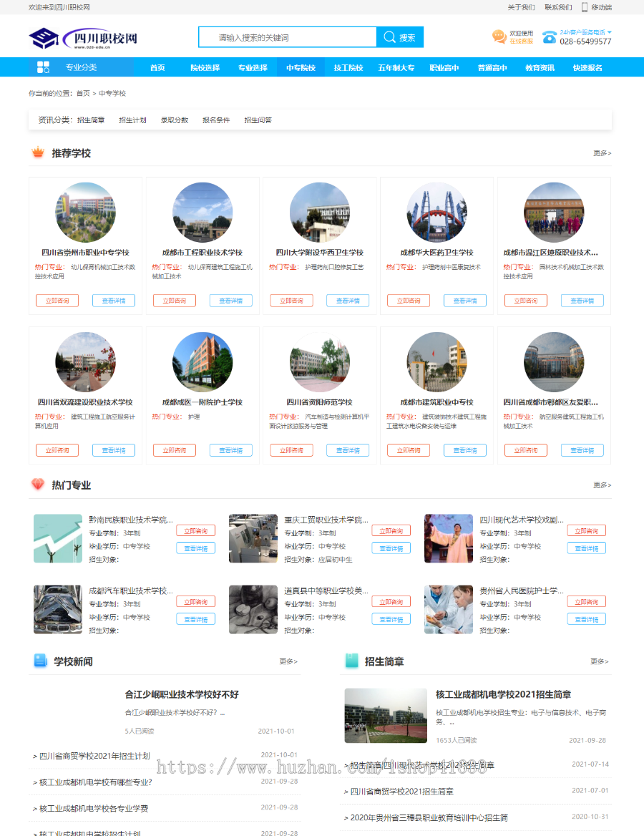Viewport: 644px width, 836px height.
Task: Click 首页 in the breadcrumb
Action: pos(83,93)
